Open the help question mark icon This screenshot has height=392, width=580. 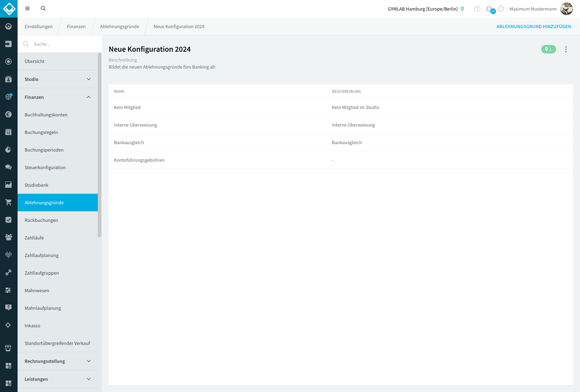477,9
